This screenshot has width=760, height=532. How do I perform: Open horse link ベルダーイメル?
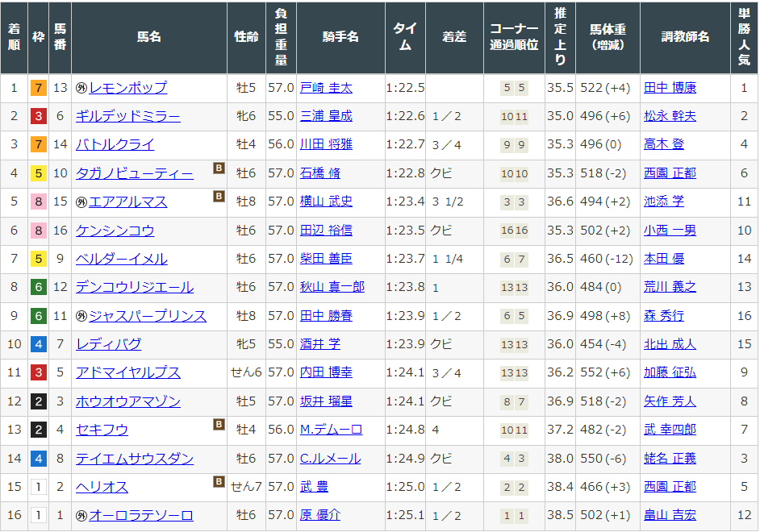[x=122, y=259]
